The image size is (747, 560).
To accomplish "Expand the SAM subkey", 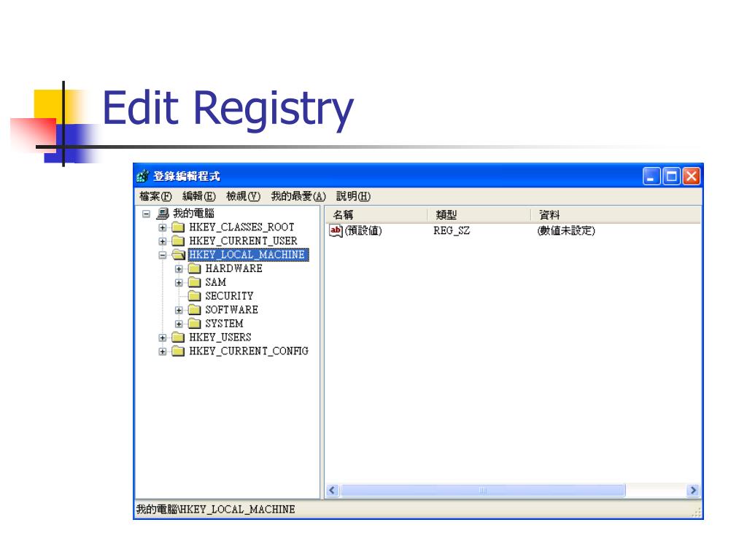I will coord(179,283).
